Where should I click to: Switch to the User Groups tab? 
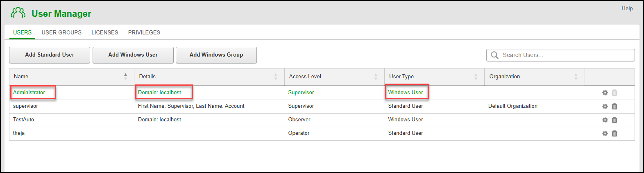tap(61, 32)
